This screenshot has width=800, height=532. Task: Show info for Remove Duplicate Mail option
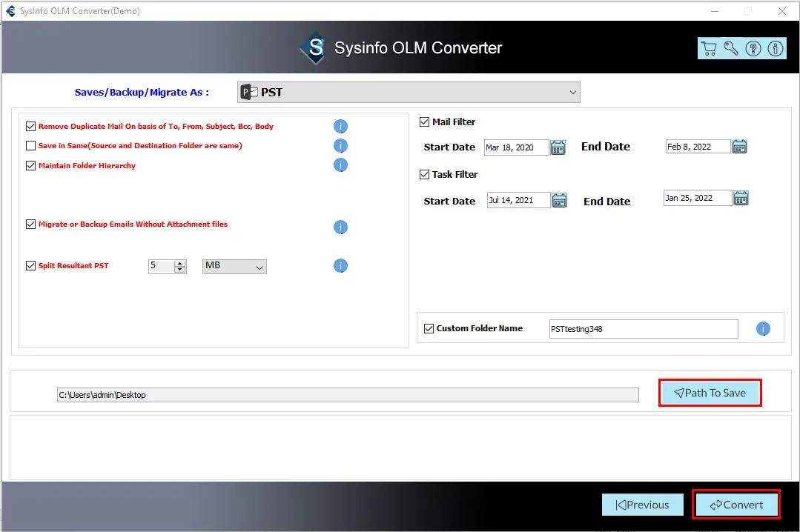pyautogui.click(x=340, y=127)
